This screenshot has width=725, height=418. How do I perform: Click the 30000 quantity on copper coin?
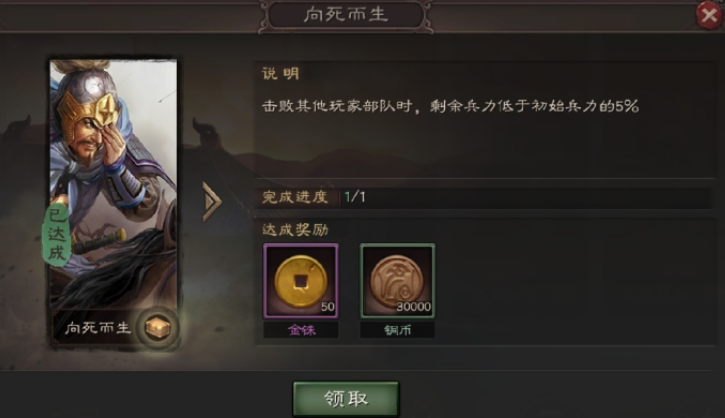coord(413,307)
